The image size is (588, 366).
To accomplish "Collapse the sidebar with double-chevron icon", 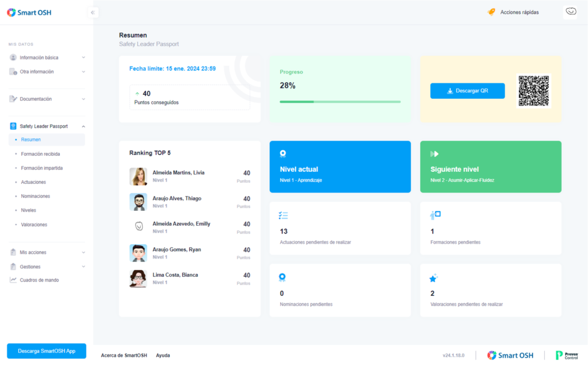I will click(92, 13).
